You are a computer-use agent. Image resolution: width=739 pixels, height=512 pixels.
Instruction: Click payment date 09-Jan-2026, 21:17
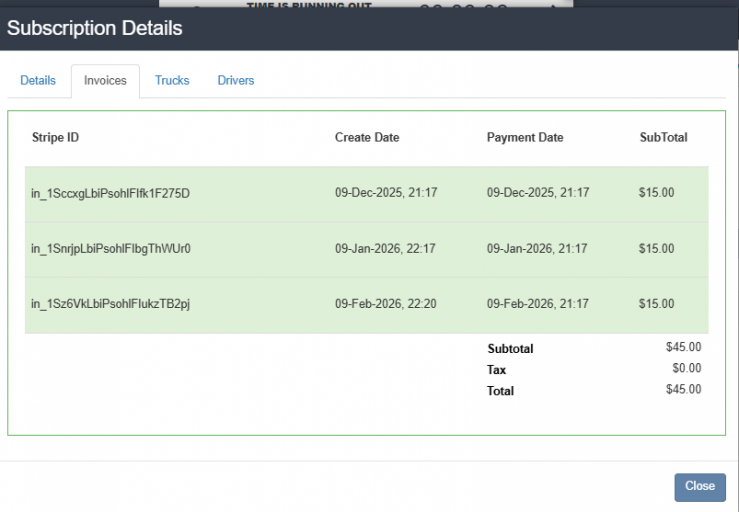coord(537,248)
